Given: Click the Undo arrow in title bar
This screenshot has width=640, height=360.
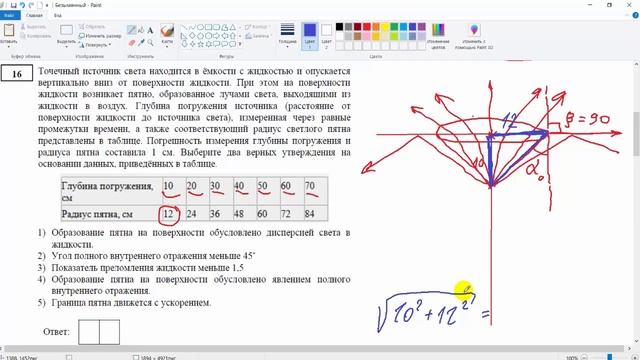Looking at the screenshot, I should pyautogui.click(x=22, y=5).
